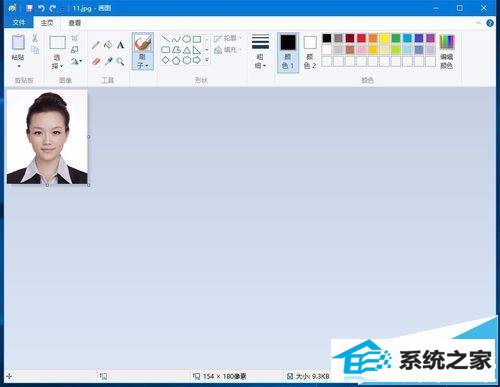Click the Copy icon under the scissors
This screenshot has width=500, height=387.
[x=35, y=50]
